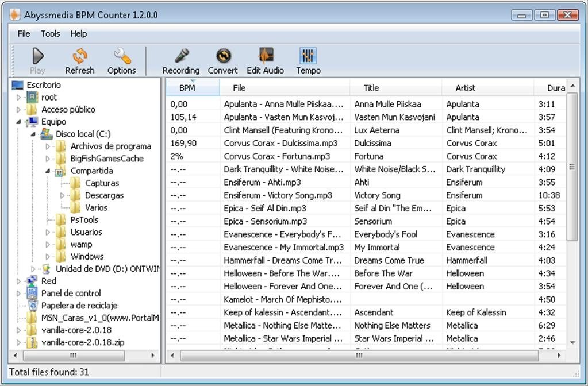Click the file list's vertical scrollbar thumb

572,167
